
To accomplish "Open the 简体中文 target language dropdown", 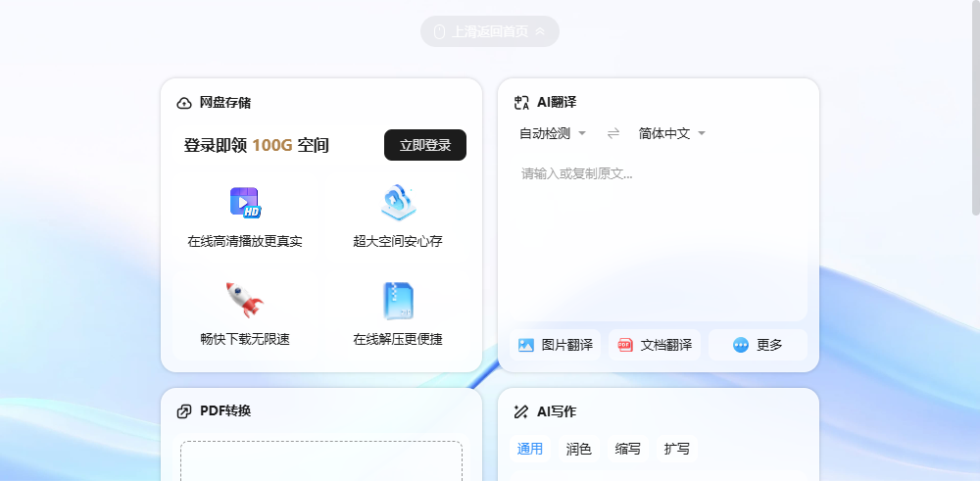I will [x=672, y=133].
